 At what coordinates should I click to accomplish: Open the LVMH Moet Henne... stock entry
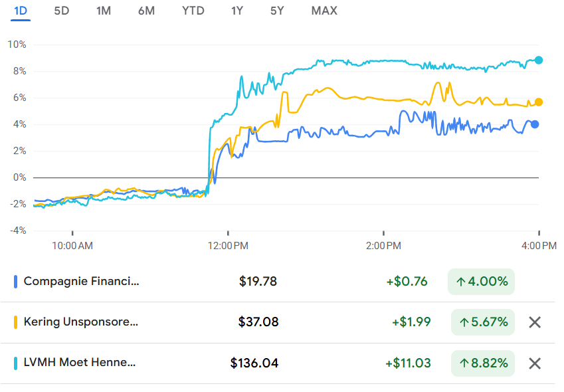[79, 363]
